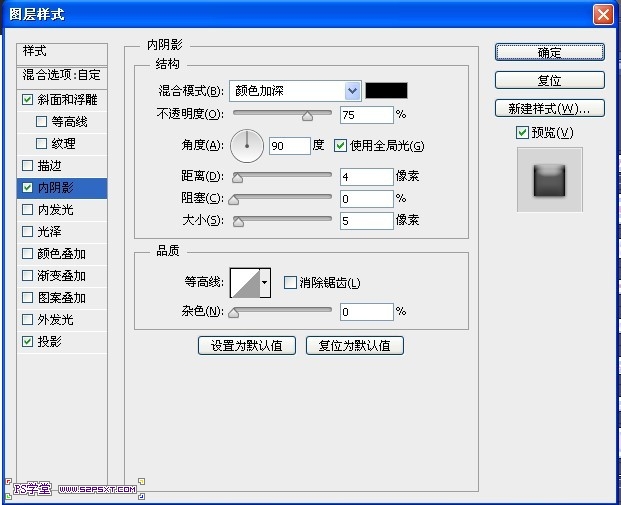The width and height of the screenshot is (621, 505).
Task: Tick the 外发光 checkbox
Action: pos(27,319)
